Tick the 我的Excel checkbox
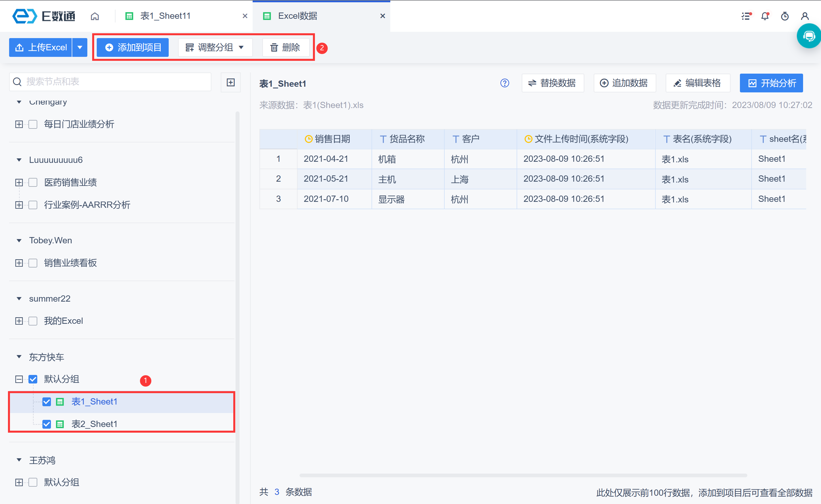This screenshot has height=504, width=821. pyautogui.click(x=33, y=321)
